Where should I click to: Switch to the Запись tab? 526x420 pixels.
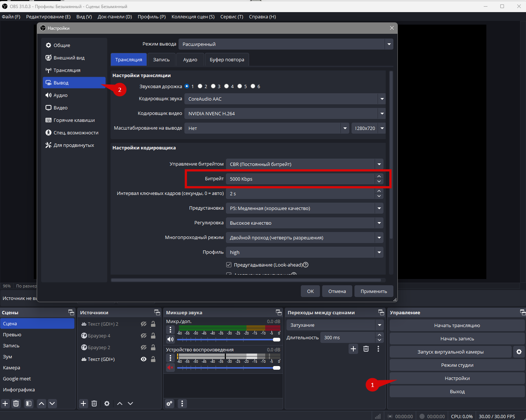(x=161, y=59)
